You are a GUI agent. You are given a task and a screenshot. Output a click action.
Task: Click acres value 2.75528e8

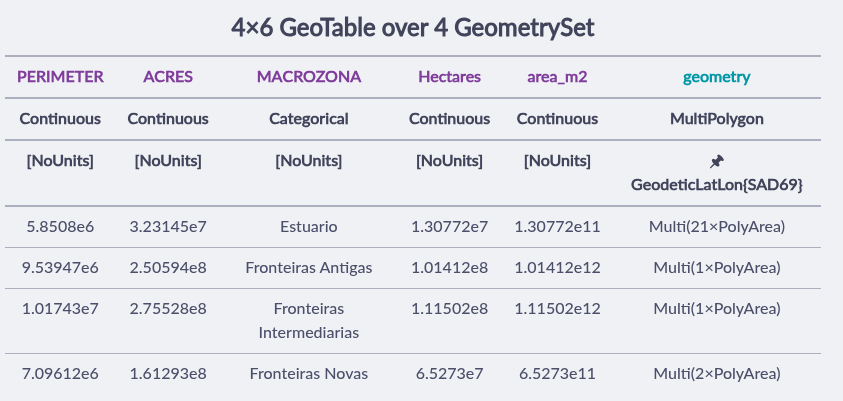pyautogui.click(x=168, y=309)
